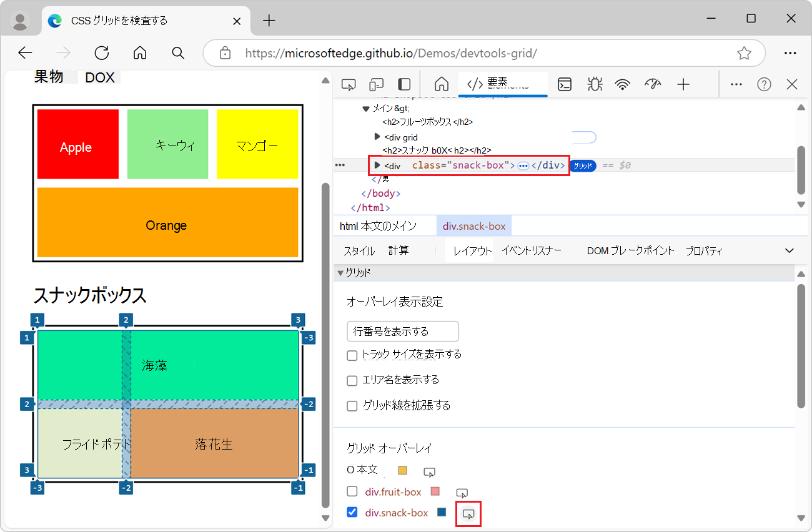Enable エリア名を表示する checkbox
The image size is (812, 532).
coord(352,380)
